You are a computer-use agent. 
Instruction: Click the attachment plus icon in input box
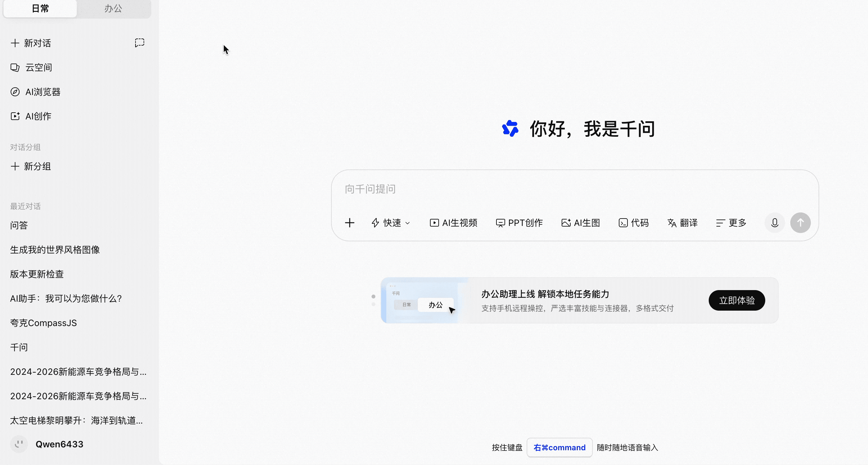point(350,223)
